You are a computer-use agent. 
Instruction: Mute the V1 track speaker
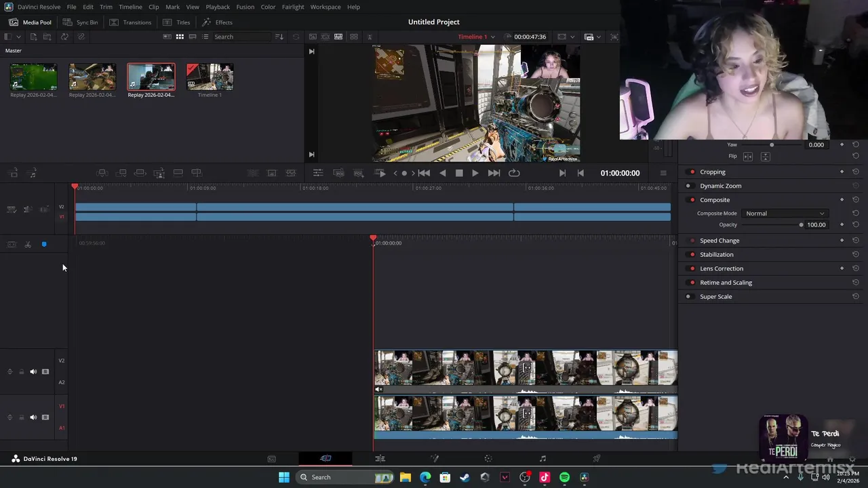(x=33, y=418)
